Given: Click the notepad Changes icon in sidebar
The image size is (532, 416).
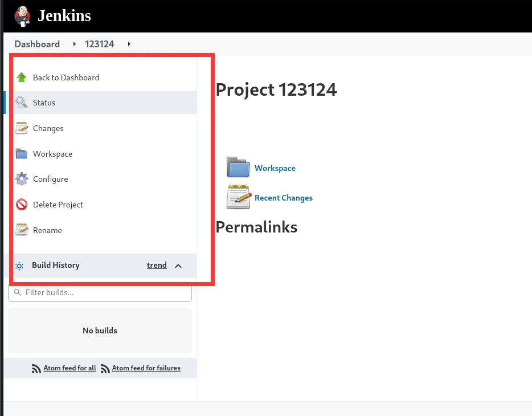Looking at the screenshot, I should click(x=22, y=128).
